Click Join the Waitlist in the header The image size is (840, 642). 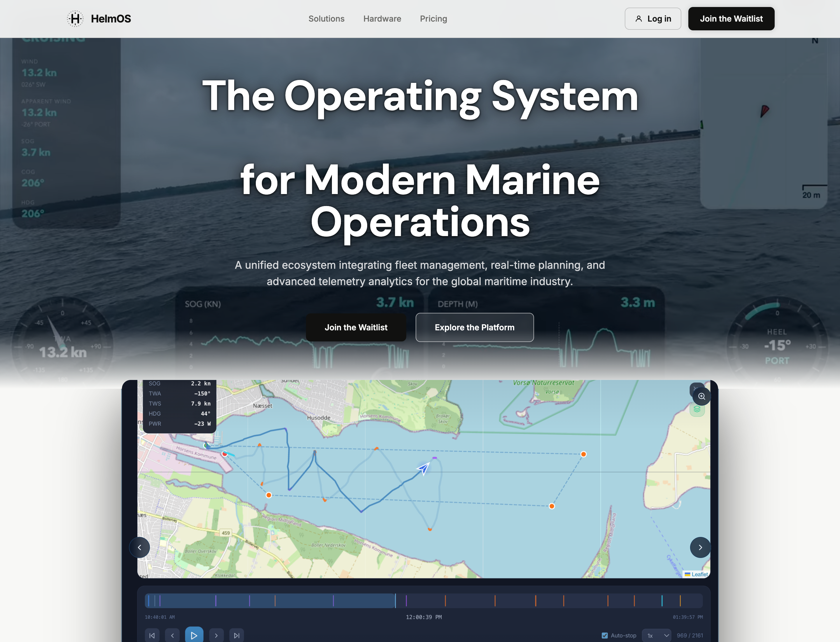pyautogui.click(x=731, y=19)
